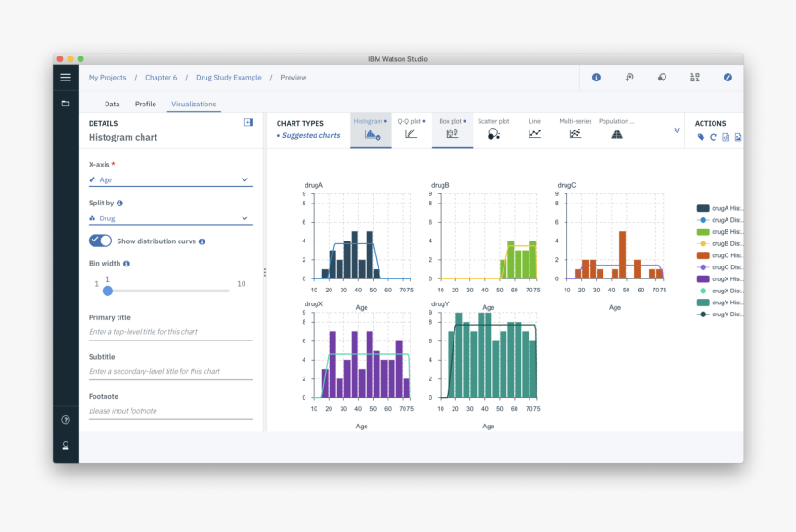Click the drugC histogram chart

(x=615, y=236)
